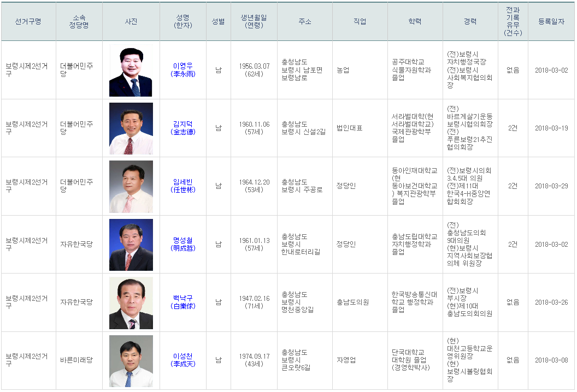The height and width of the screenshot is (392, 577).
Task: Click the 선거구명 column header
Action: (28, 21)
